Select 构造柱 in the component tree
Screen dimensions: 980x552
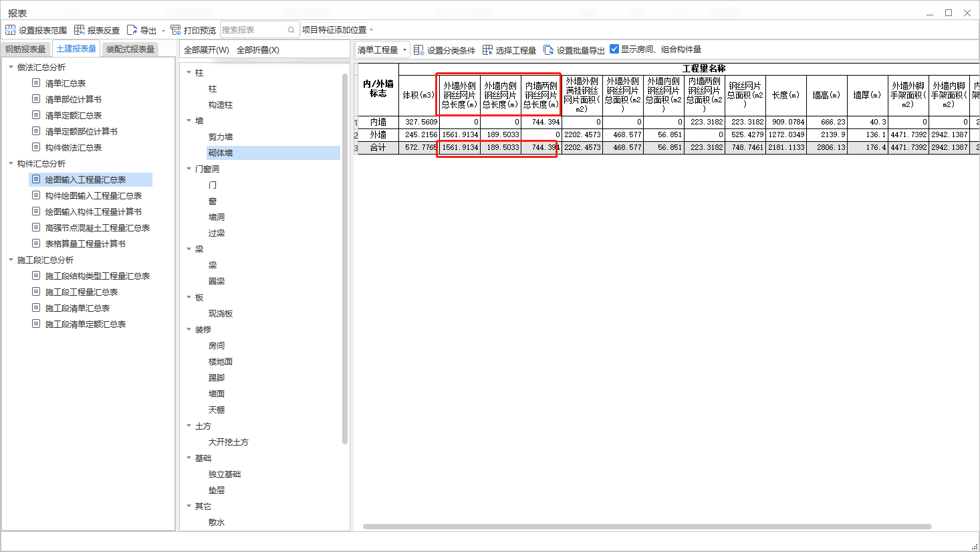[x=221, y=104]
